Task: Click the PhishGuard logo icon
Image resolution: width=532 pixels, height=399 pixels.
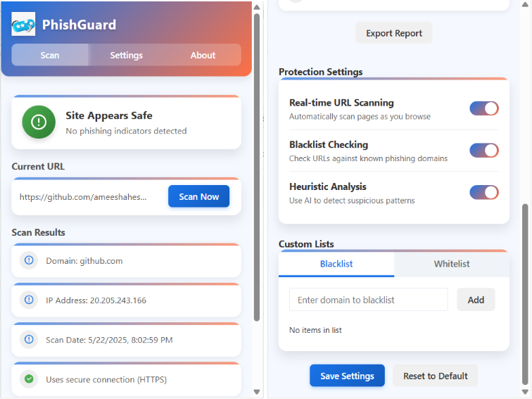Action: click(23, 24)
